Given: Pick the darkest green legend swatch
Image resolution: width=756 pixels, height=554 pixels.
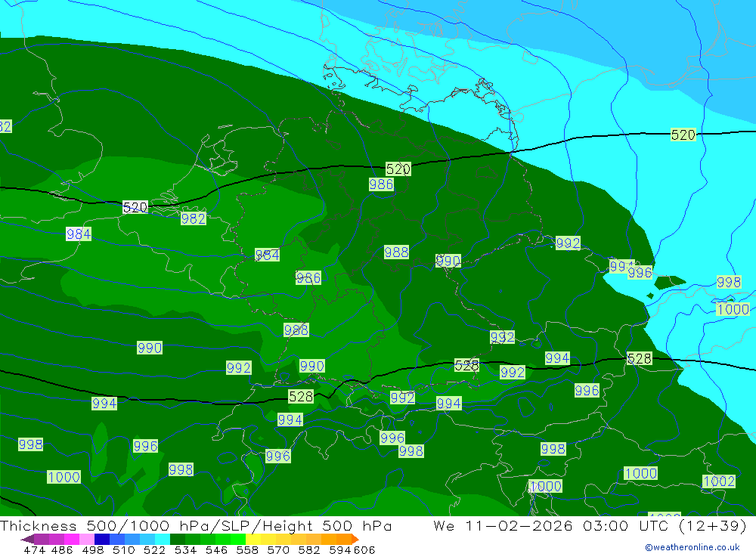Looking at the screenshot, I should [x=178, y=539].
